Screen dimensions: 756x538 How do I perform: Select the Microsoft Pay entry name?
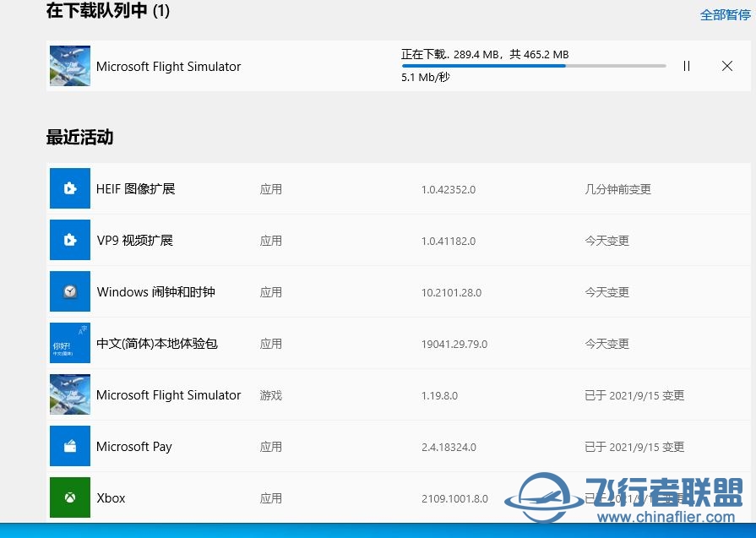coord(134,447)
